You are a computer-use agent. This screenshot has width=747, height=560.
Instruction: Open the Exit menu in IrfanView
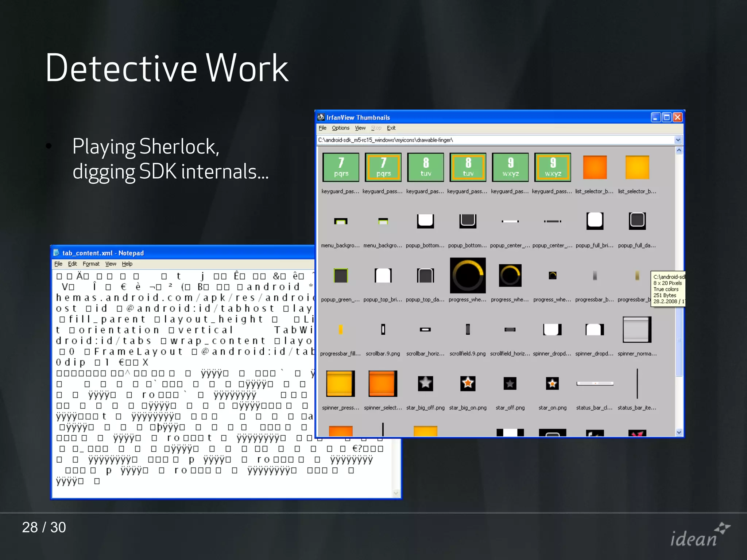pos(391,128)
